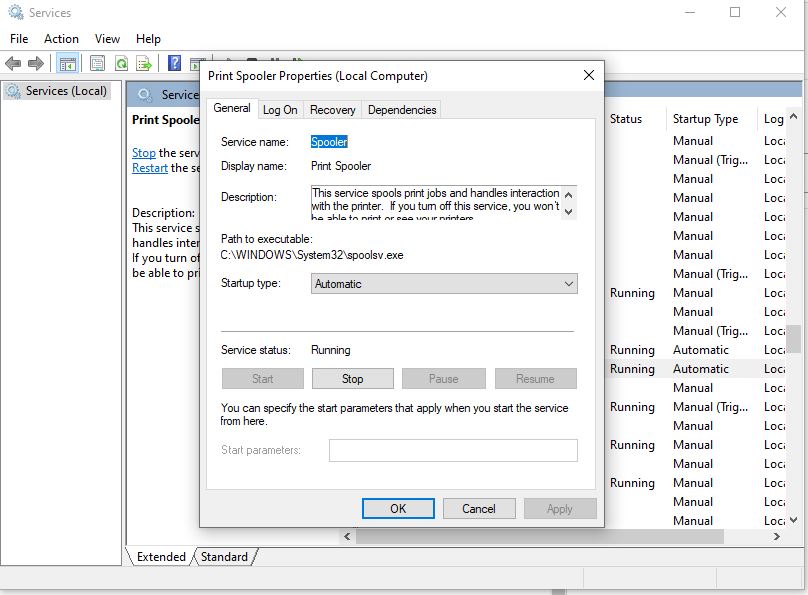Close the Print Spooler Properties dialog

[x=589, y=75]
